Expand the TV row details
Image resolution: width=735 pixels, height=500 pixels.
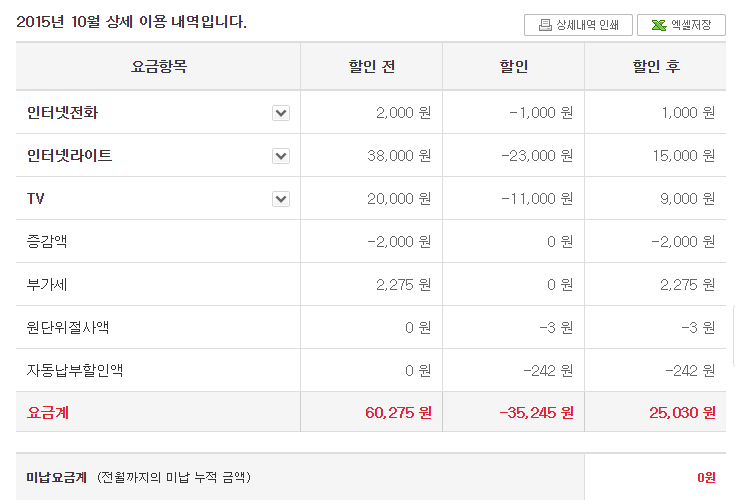tap(281, 199)
